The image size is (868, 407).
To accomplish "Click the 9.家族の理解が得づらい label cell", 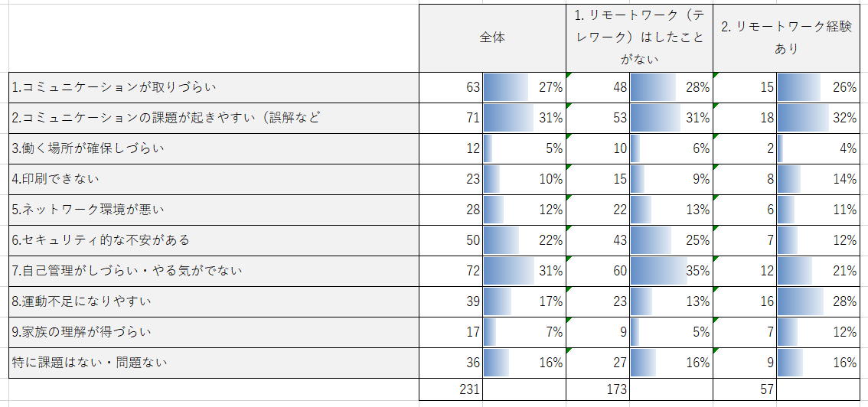I will (214, 332).
